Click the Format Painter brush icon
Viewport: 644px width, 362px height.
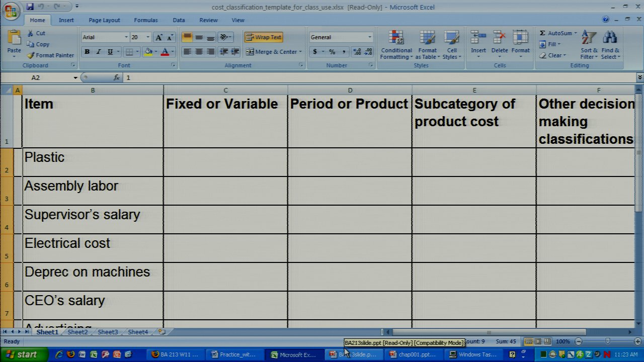coord(31,55)
